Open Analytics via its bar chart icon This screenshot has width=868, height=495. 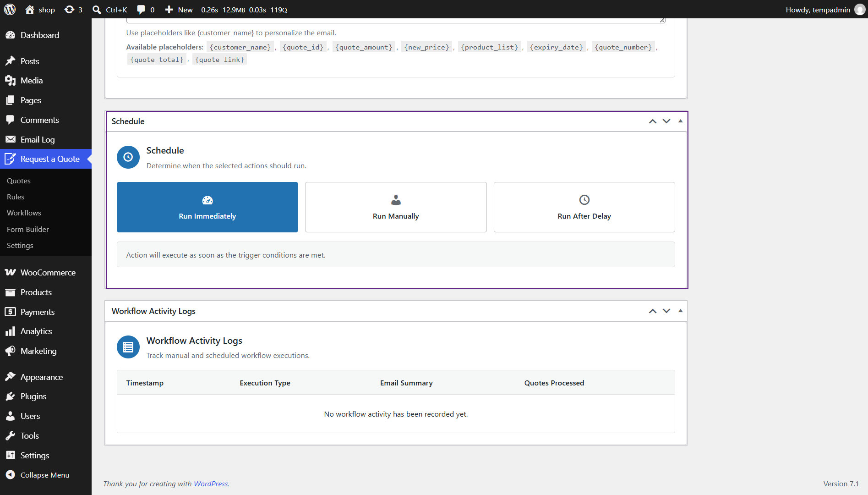10,331
